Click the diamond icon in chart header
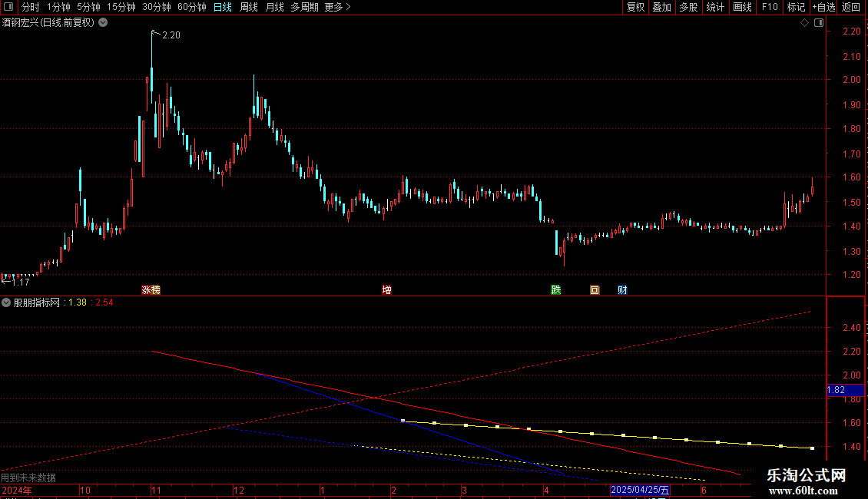The height and width of the screenshot is (499, 868). (x=804, y=23)
